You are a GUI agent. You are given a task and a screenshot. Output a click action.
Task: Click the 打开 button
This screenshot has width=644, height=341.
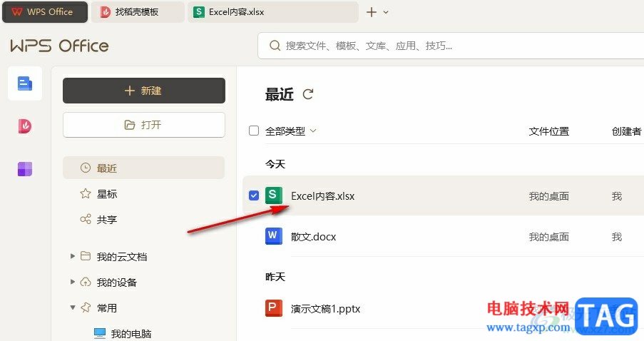(144, 124)
